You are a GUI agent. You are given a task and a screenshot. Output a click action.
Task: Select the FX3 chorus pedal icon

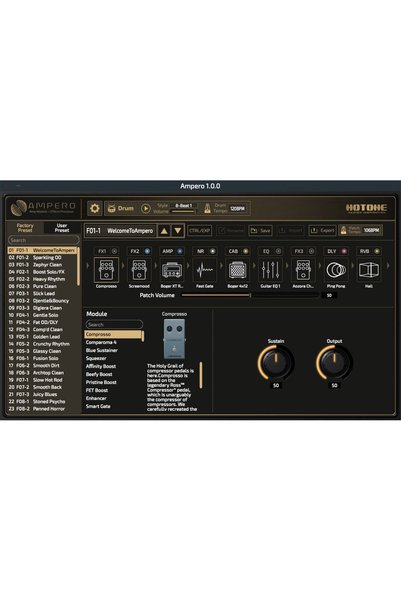tap(303, 270)
